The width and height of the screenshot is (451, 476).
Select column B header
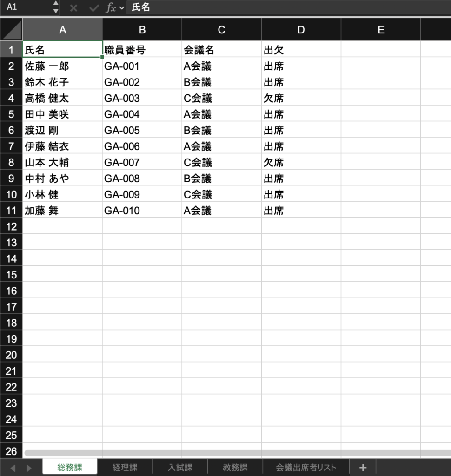142,30
